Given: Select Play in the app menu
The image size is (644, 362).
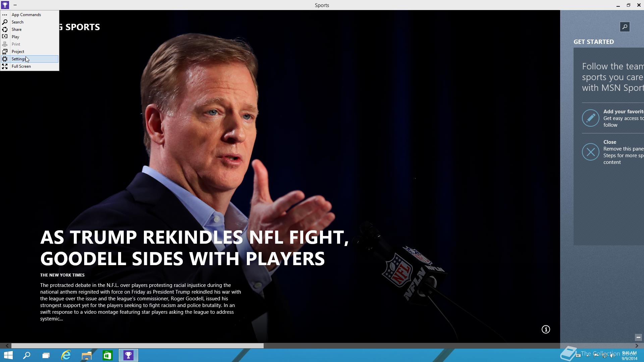Looking at the screenshot, I should (x=30, y=37).
